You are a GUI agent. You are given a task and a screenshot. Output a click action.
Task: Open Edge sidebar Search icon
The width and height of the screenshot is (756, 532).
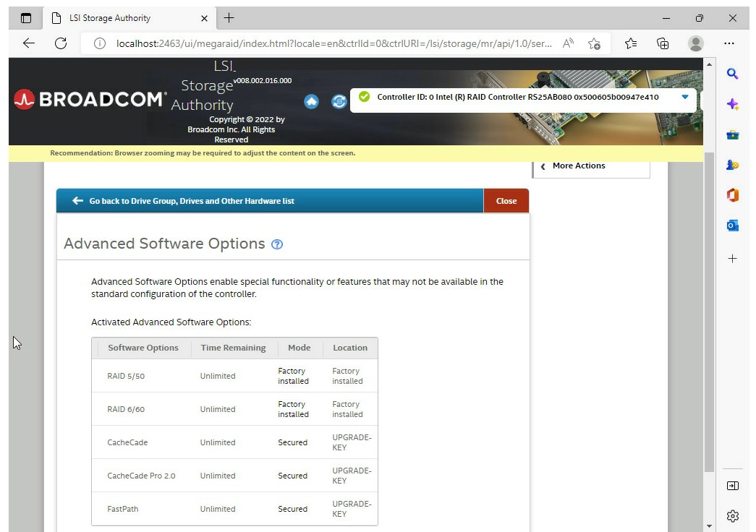coord(732,74)
